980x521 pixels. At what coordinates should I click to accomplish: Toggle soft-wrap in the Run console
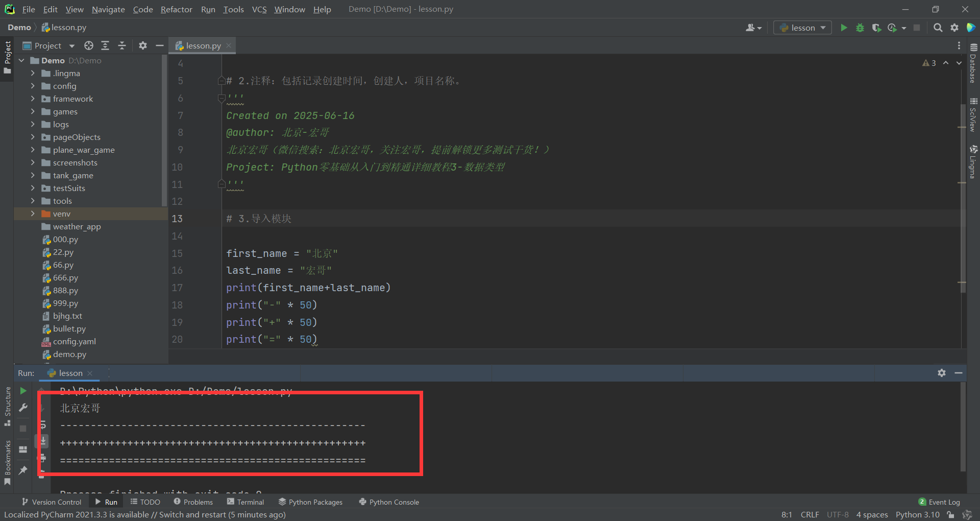point(43,424)
